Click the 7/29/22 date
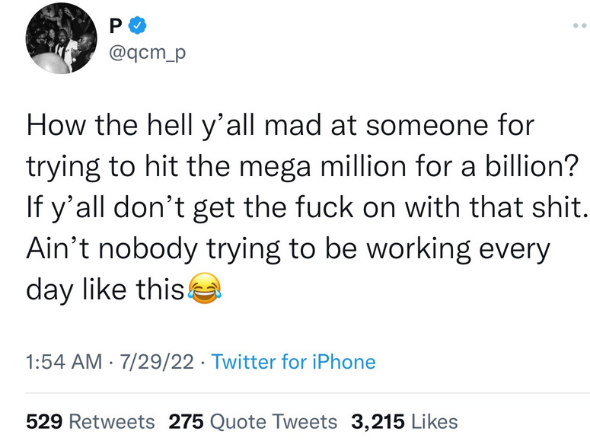The image size is (590, 442). click(x=157, y=362)
